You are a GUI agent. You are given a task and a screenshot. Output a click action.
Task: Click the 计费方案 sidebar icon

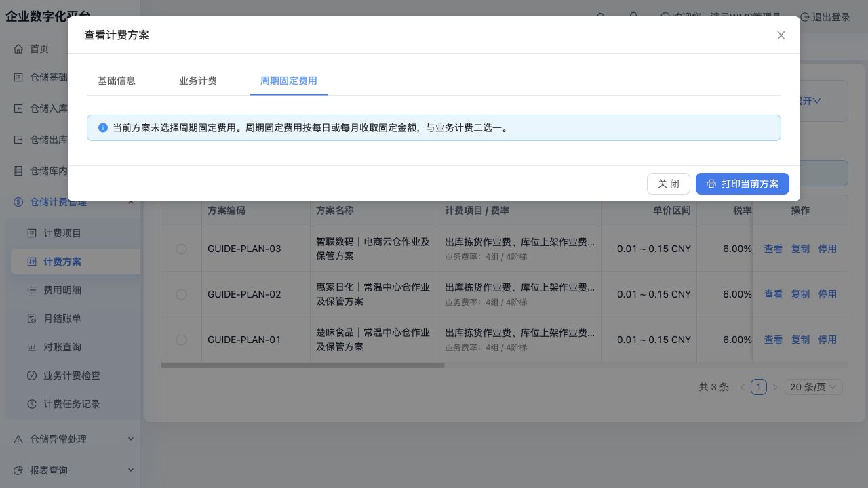point(32,262)
